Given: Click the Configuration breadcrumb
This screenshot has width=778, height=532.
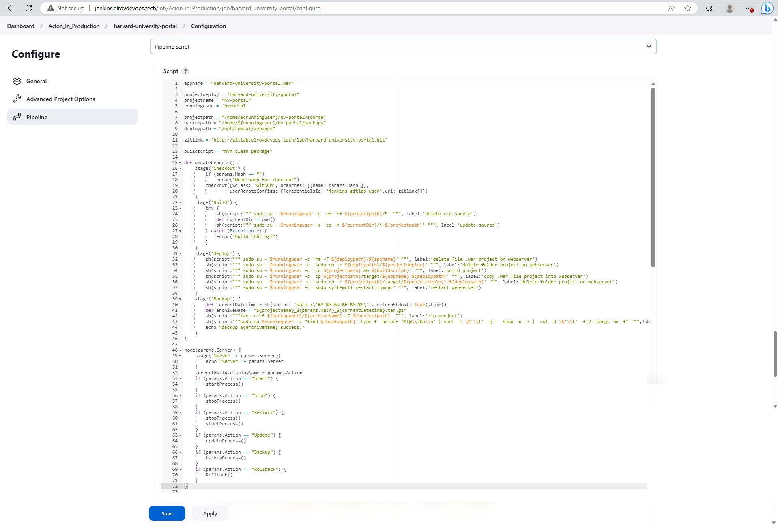Looking at the screenshot, I should [x=208, y=26].
